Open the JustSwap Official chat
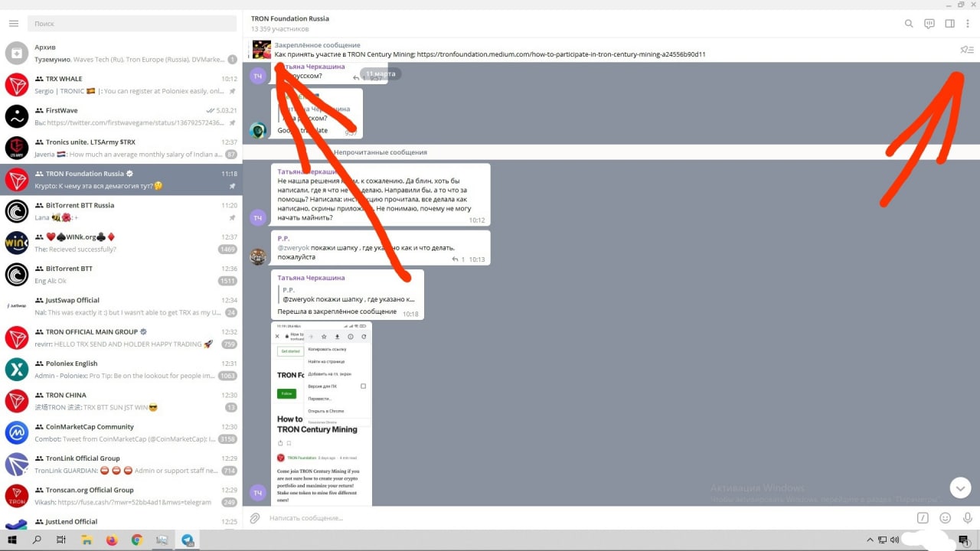 click(121, 306)
